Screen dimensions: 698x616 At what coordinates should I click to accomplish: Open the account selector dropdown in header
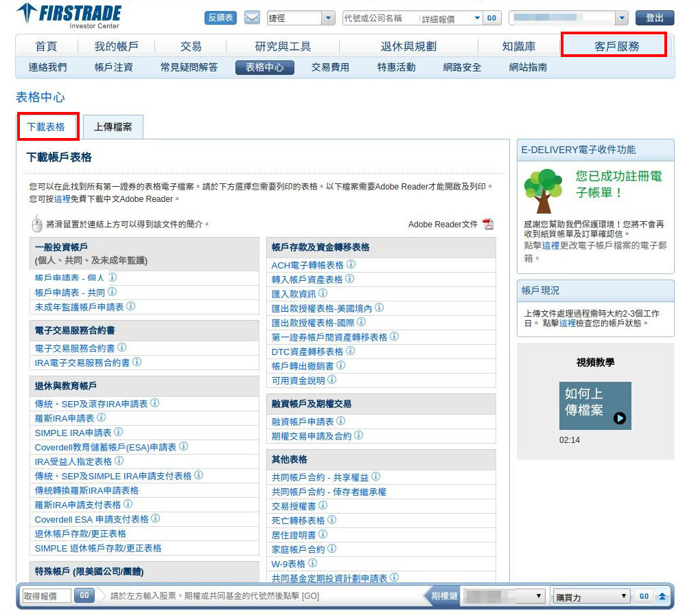621,18
